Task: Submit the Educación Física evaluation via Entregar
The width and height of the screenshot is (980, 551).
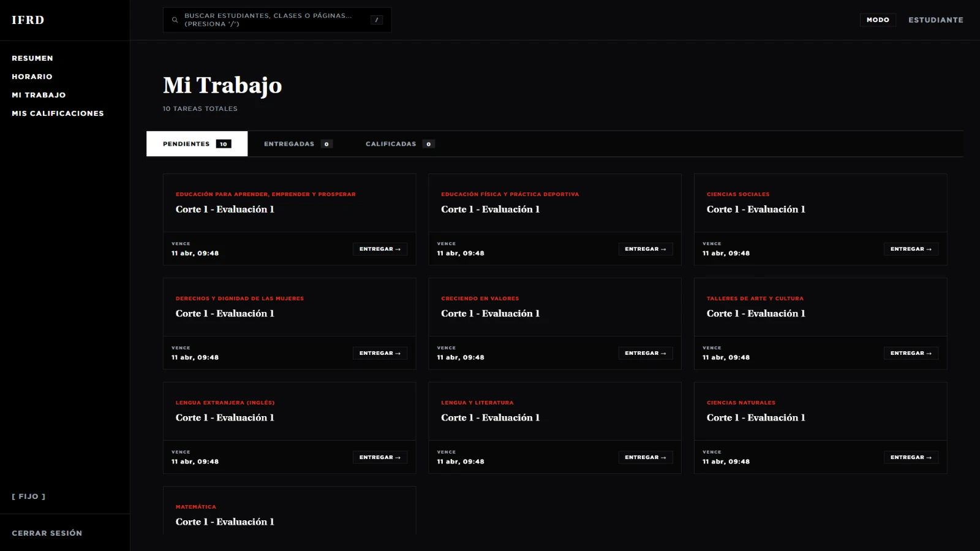Action: [645, 249]
